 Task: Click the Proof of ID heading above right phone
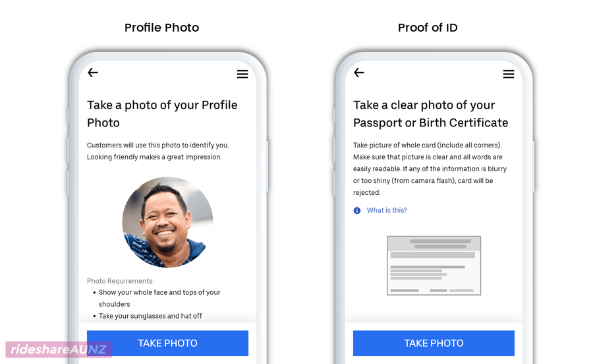click(x=428, y=28)
